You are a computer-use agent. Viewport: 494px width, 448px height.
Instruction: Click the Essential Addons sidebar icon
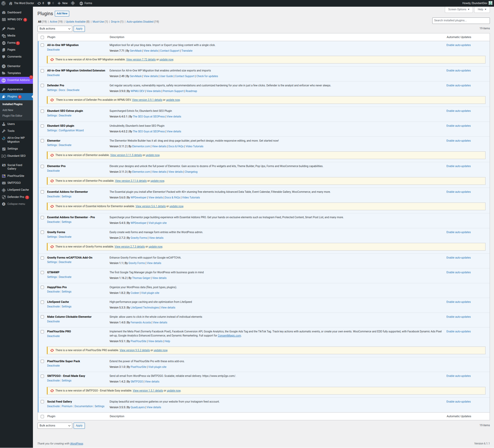coord(4,80)
